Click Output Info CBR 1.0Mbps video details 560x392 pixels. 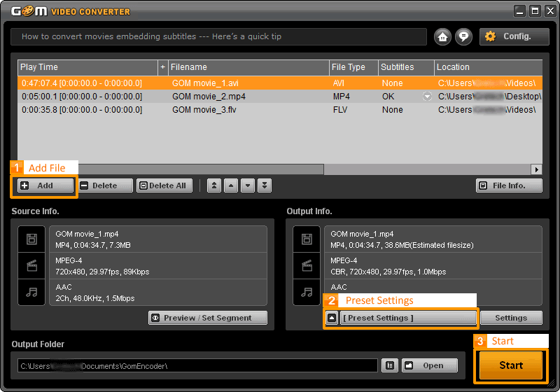(x=433, y=266)
